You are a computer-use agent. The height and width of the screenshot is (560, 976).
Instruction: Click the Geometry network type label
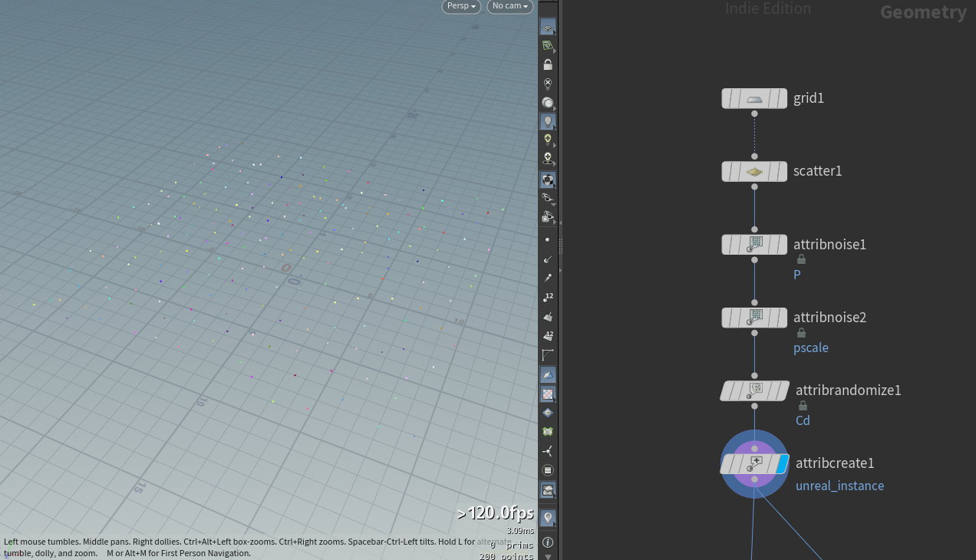pos(923,12)
